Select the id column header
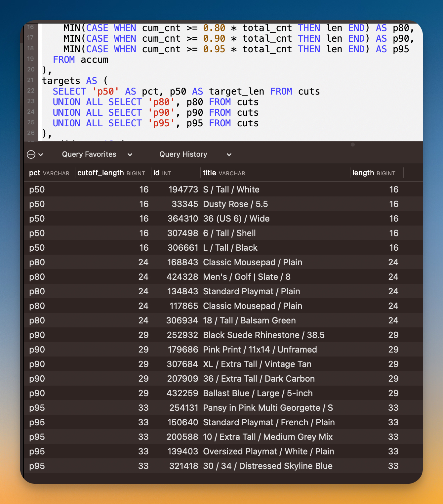The image size is (443, 504). pyautogui.click(x=162, y=173)
